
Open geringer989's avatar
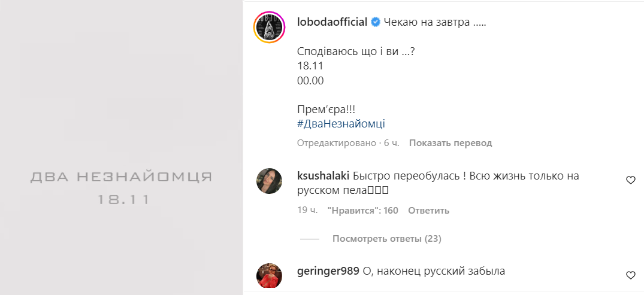(x=269, y=276)
